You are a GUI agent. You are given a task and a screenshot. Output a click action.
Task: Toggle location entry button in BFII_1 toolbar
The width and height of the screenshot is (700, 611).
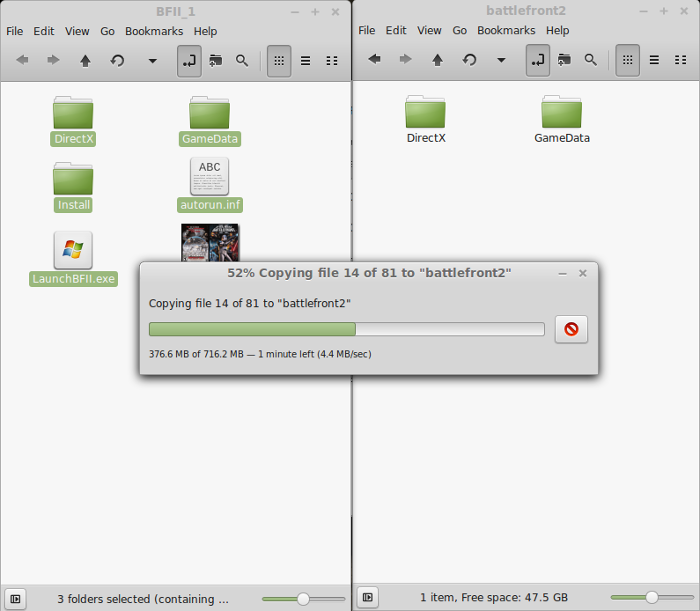pos(189,61)
